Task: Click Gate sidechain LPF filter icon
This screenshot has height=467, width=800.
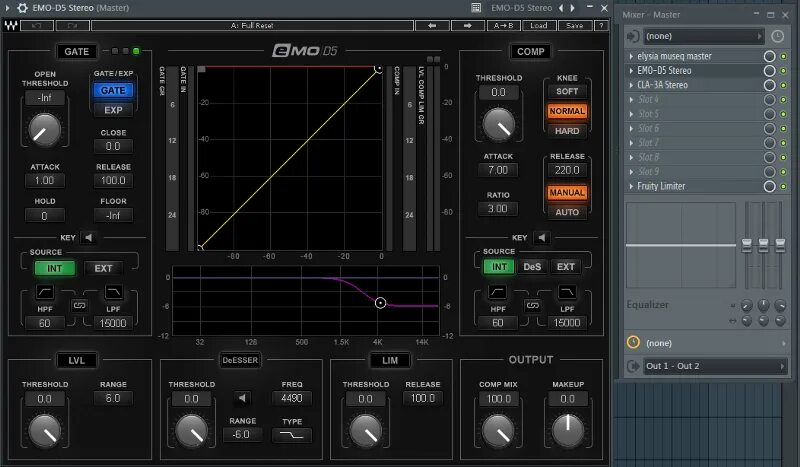Action: click(x=113, y=292)
